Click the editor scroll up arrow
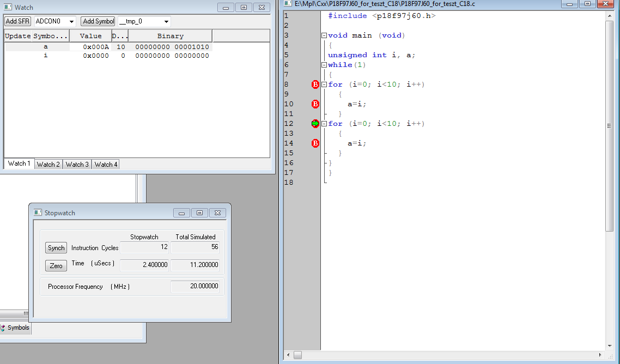This screenshot has width=620, height=364. click(609, 16)
